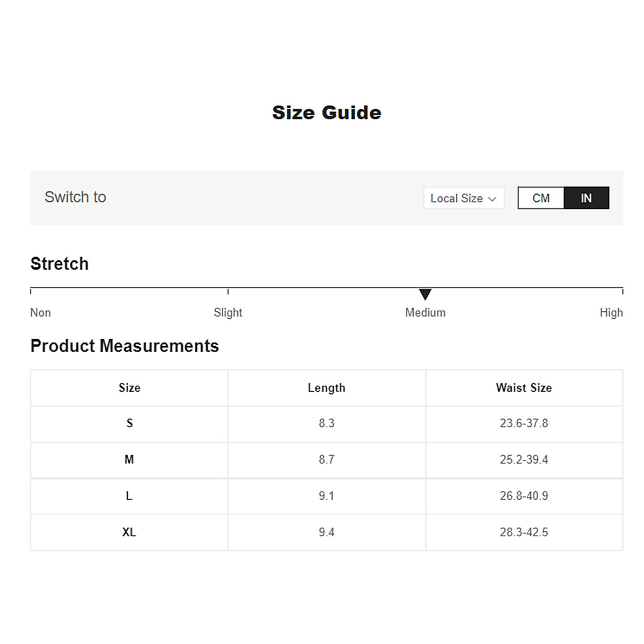
Task: Switch units to CM
Action: point(541,198)
